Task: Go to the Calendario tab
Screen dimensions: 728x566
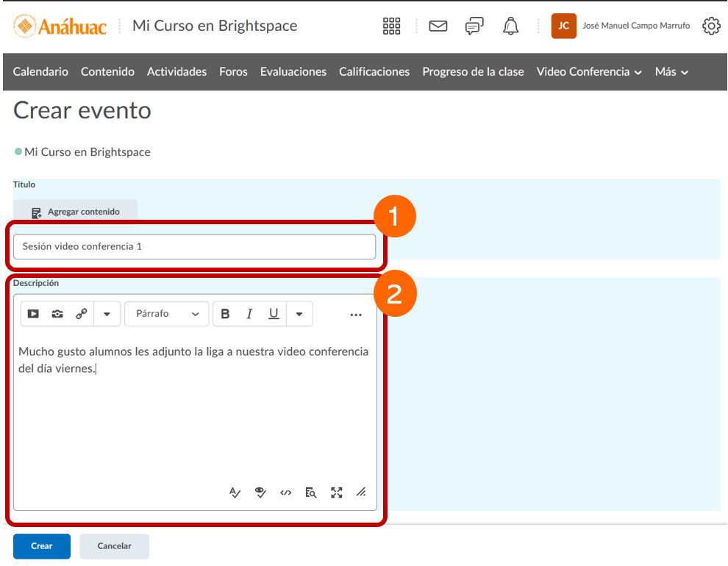Action: pyautogui.click(x=40, y=72)
